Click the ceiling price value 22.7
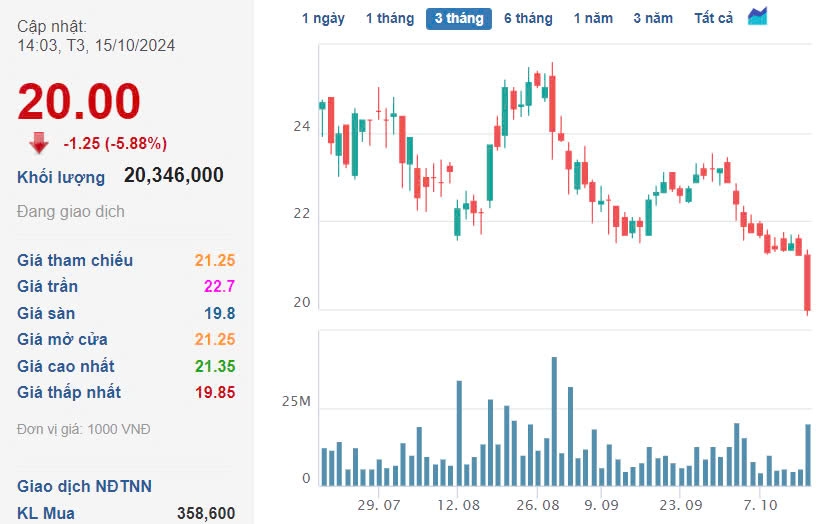 pyautogui.click(x=219, y=286)
